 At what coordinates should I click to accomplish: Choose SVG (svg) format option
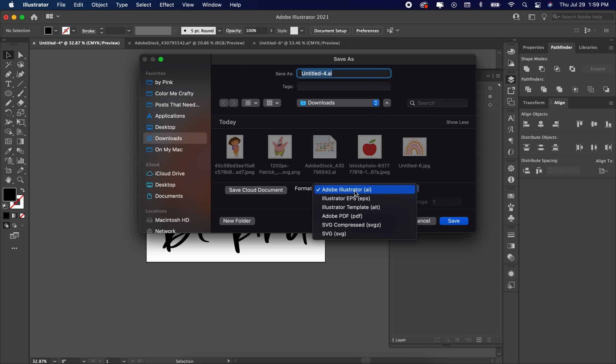click(334, 234)
